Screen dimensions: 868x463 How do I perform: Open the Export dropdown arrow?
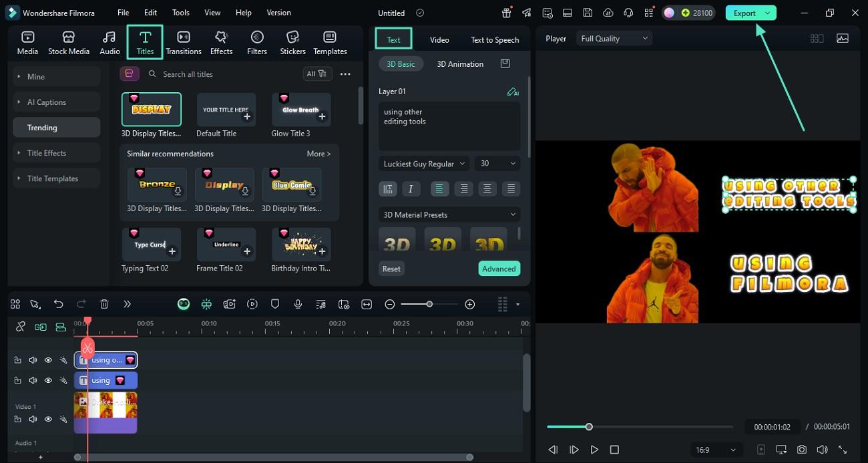pos(768,13)
